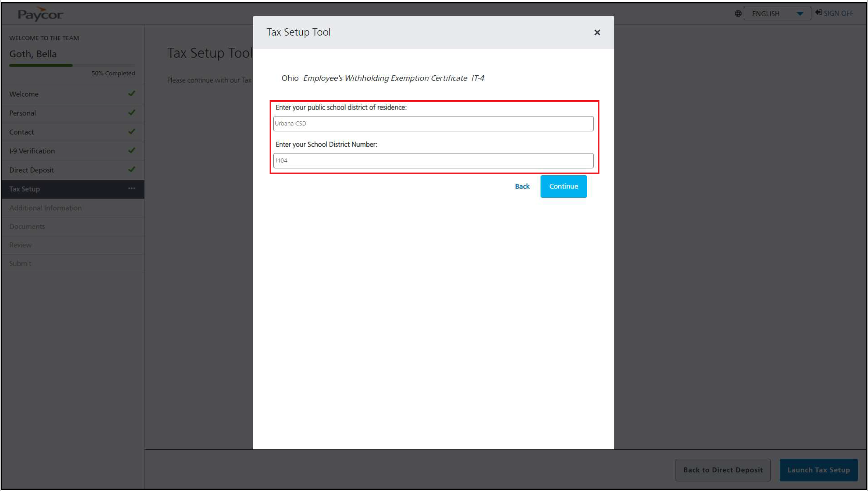
Task: Close the Tax Setup Tool dialog
Action: pyautogui.click(x=597, y=32)
